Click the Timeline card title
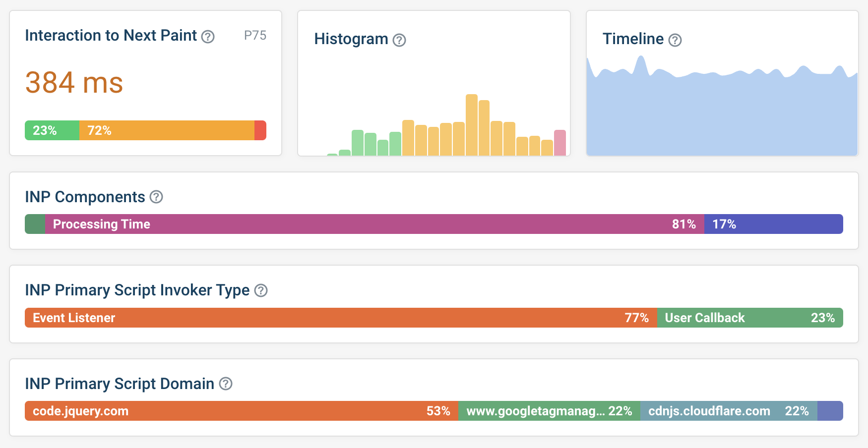 (x=633, y=39)
